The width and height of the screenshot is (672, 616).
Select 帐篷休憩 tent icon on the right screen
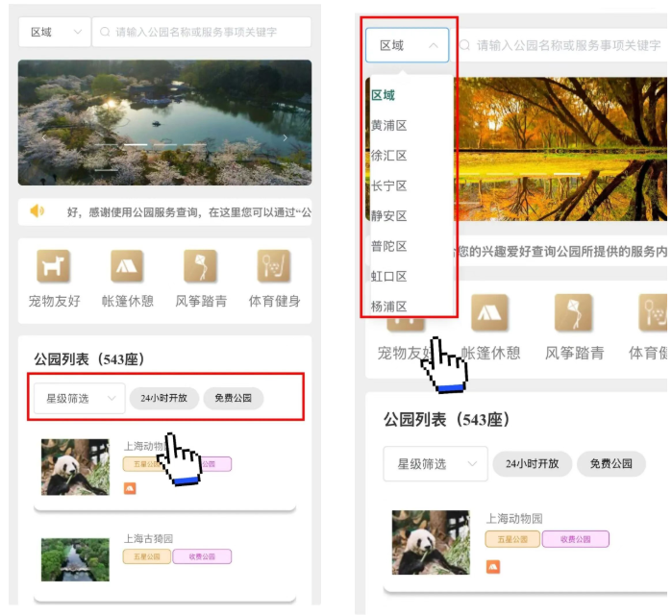coord(490,312)
